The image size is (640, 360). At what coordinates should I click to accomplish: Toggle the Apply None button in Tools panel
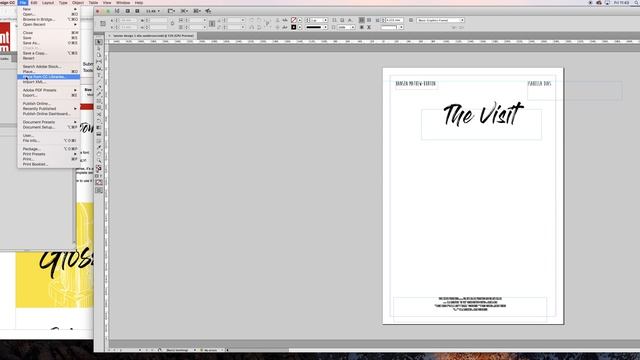click(99, 182)
